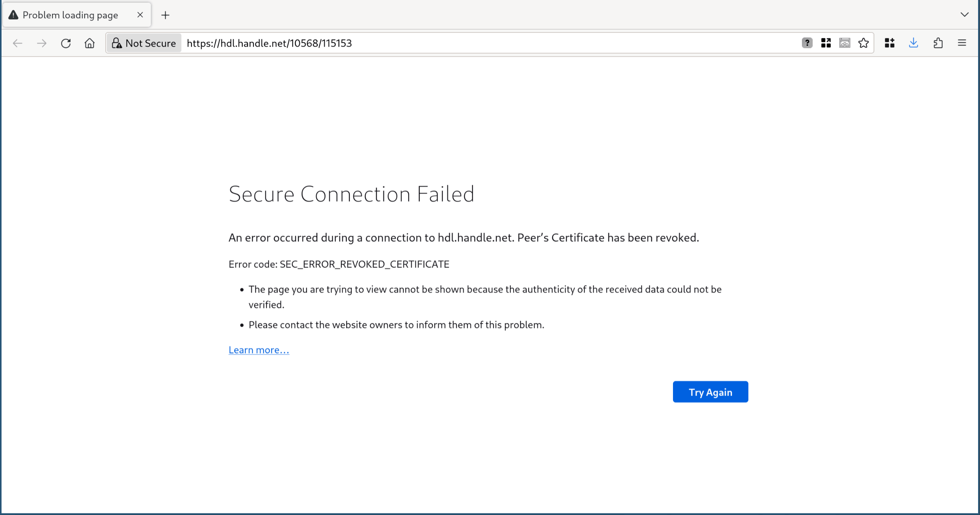
Task: Click the back navigation arrow
Action: coord(18,43)
